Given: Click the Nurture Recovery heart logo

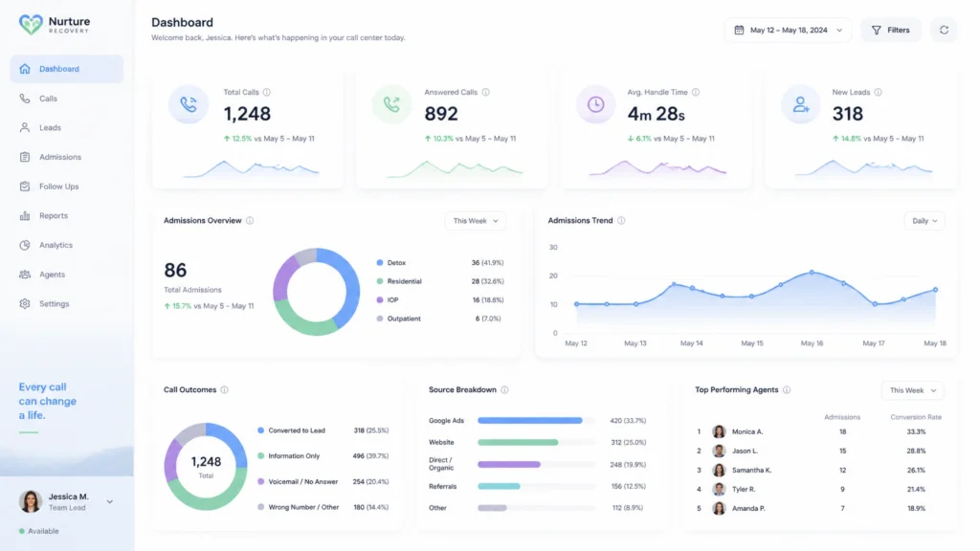Looking at the screenshot, I should tap(31, 24).
